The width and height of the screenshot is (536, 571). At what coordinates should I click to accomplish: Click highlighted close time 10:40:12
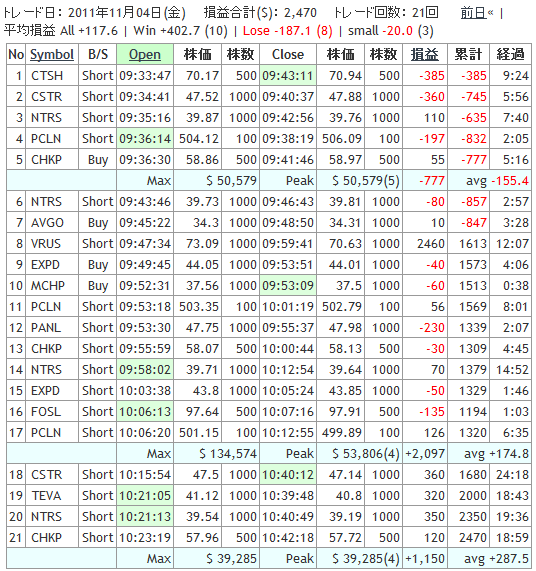(288, 475)
